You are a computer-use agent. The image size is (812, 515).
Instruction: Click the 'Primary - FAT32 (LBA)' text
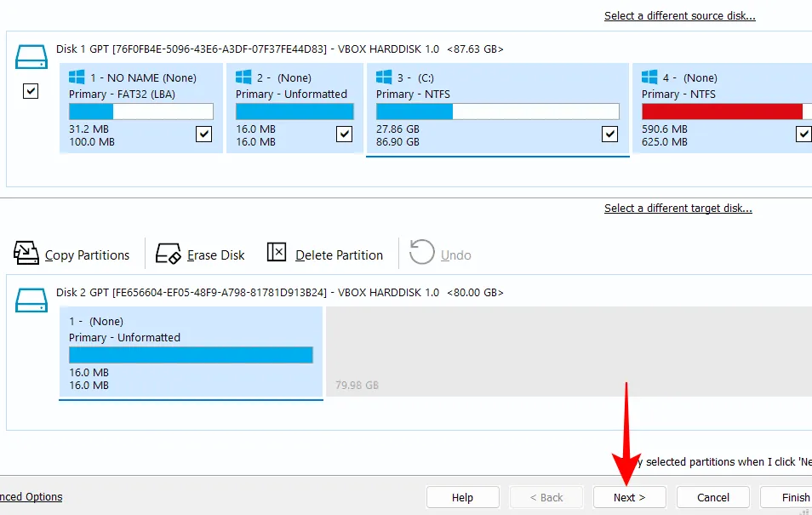click(x=123, y=94)
